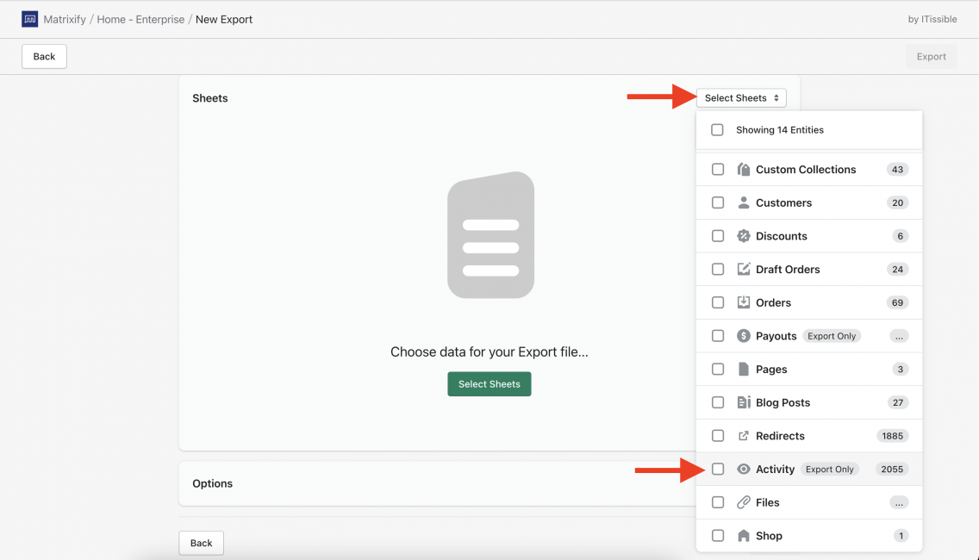Click the Matrixify logo in the header
The height and width of the screenshot is (560, 979).
(28, 18)
